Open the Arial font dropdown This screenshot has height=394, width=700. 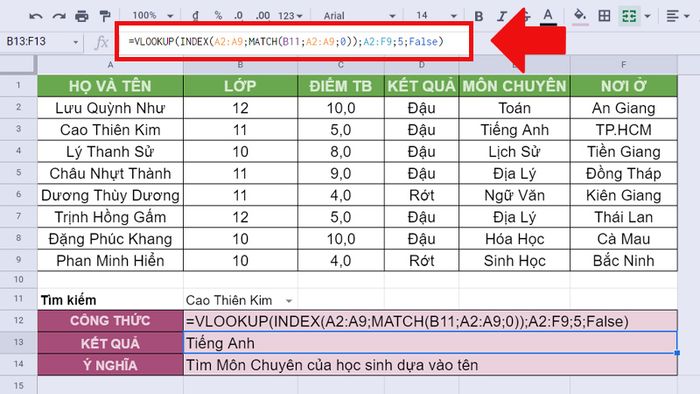359,16
